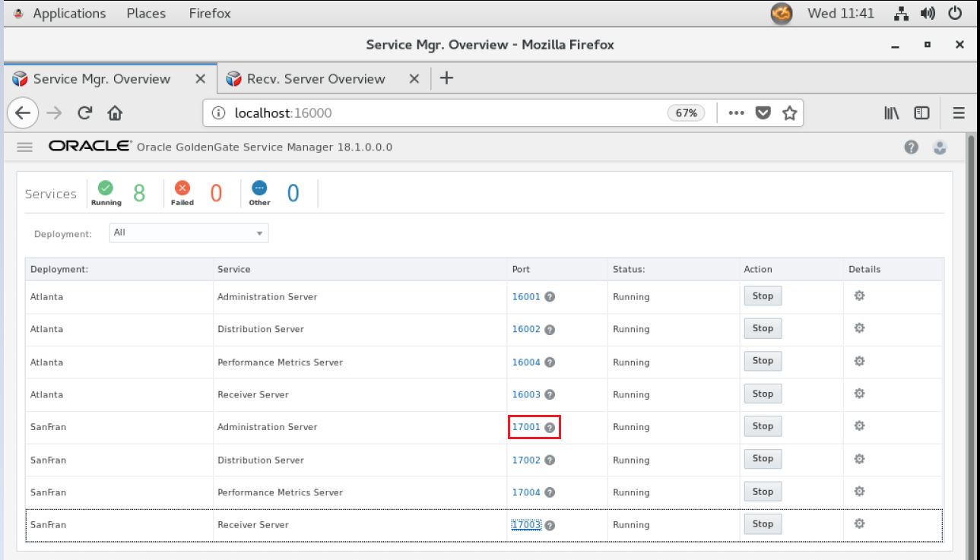
Task: Open port 17003 link
Action: point(526,525)
